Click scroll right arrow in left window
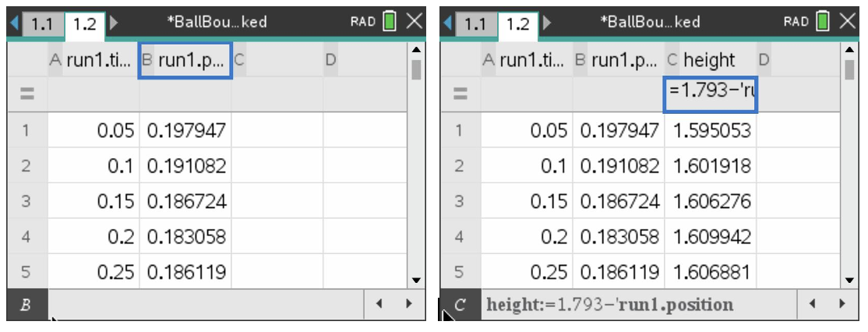 click(x=408, y=303)
